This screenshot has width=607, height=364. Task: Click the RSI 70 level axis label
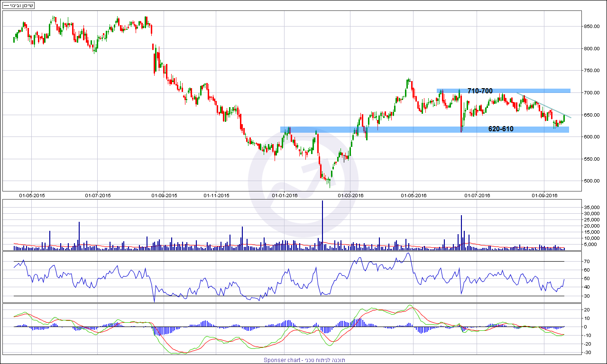click(587, 262)
